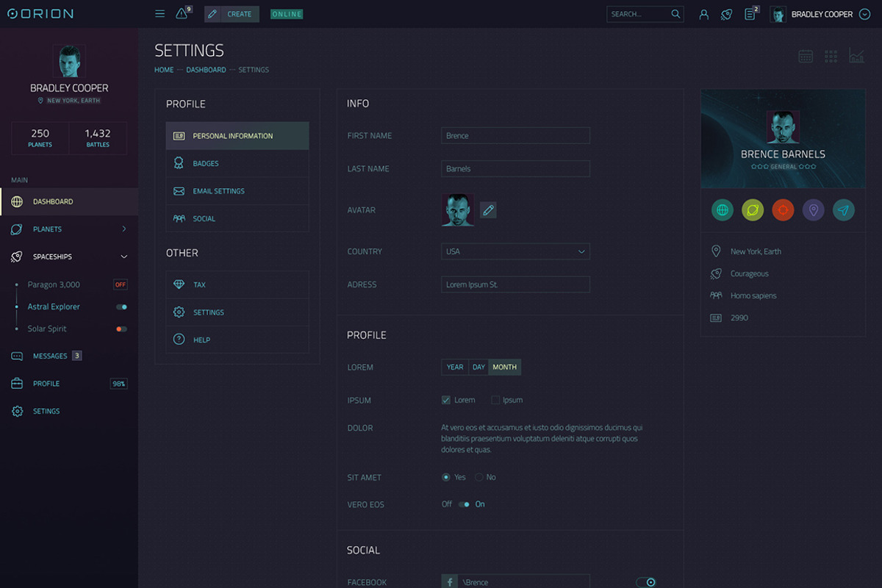
Task: Select the No radio button for Sit Amet
Action: pos(478,477)
